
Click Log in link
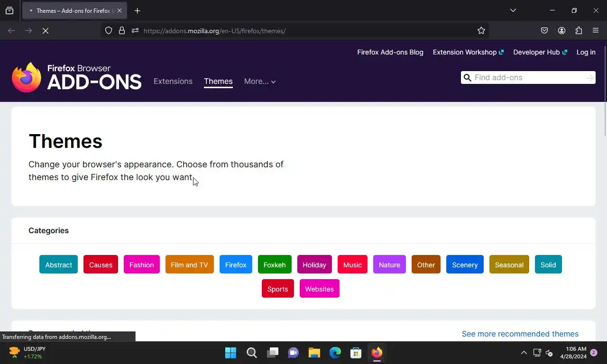click(586, 52)
